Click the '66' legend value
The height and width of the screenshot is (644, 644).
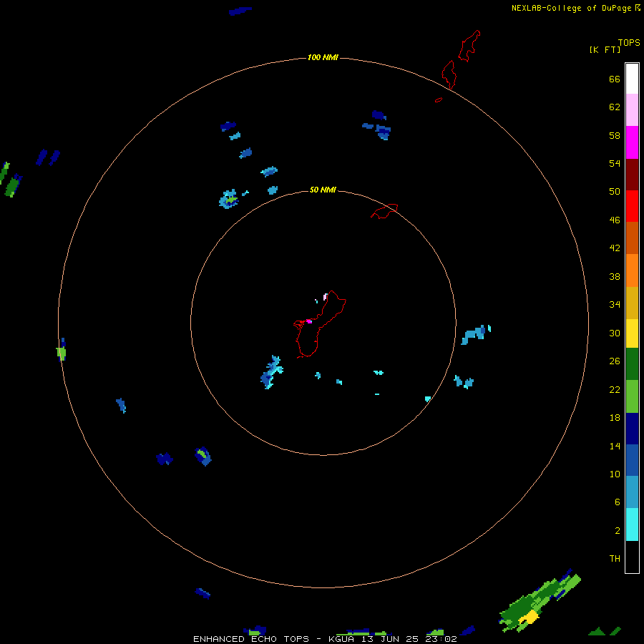click(x=615, y=79)
